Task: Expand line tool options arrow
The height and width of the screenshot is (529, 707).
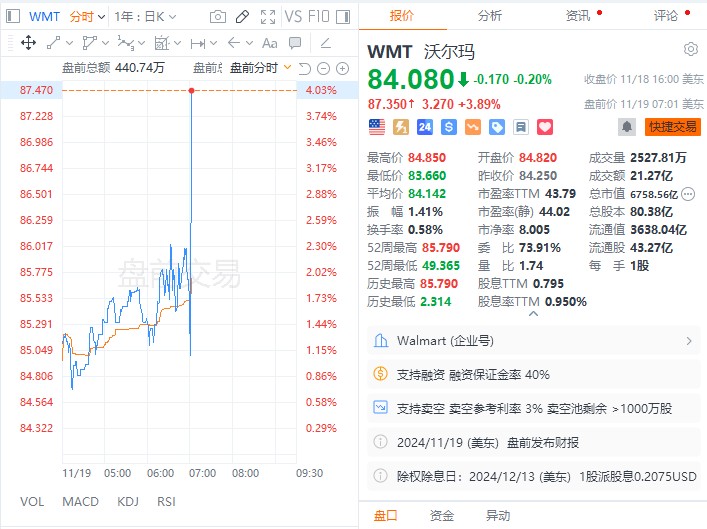Action: click(69, 43)
